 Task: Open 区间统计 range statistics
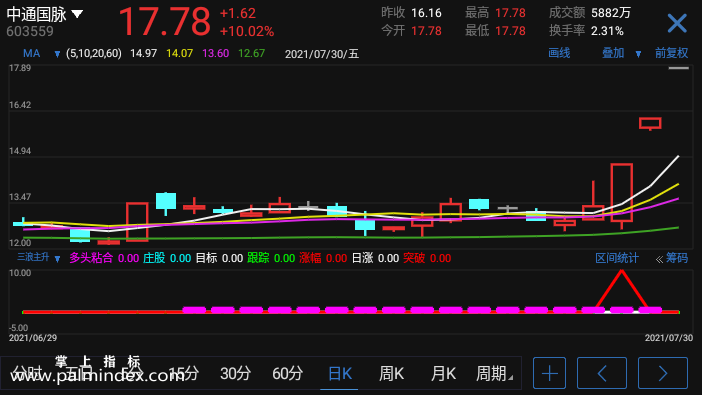click(616, 258)
